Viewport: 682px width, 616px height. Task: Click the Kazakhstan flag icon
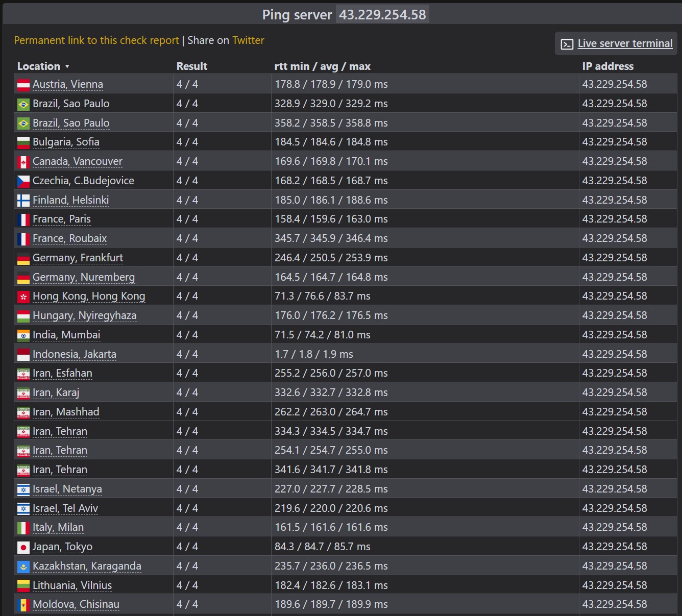[23, 566]
